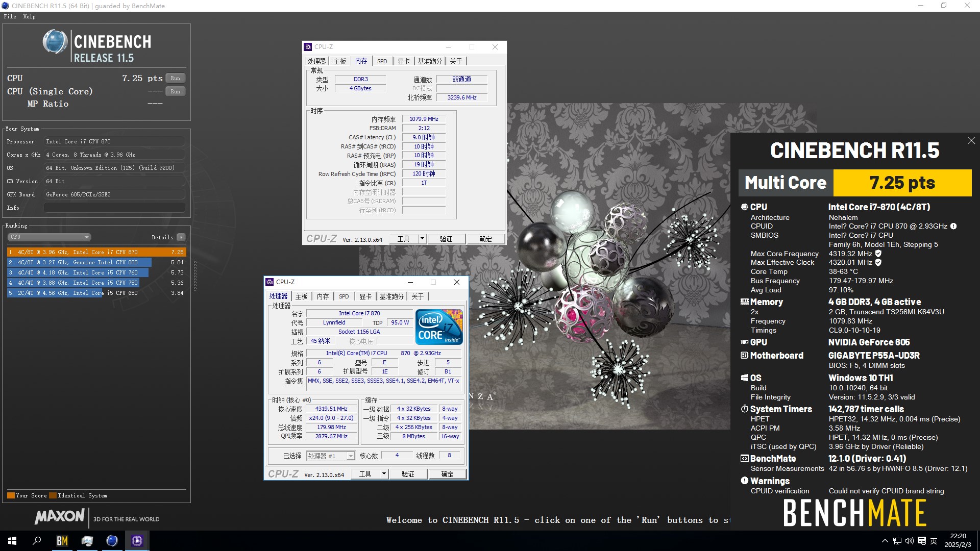Select 显卡 tab in the memory CPU-Z window

pyautogui.click(x=403, y=61)
